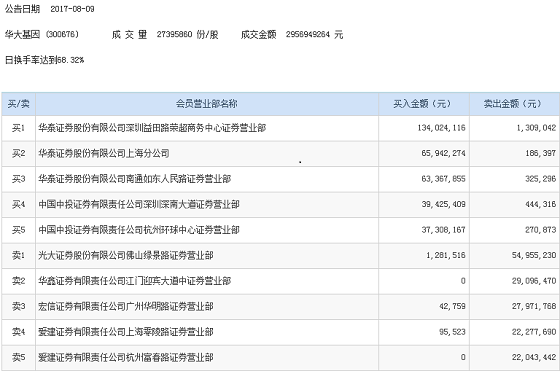Click the 卖2 row label
This screenshot has height=371, width=560.
coord(19,281)
